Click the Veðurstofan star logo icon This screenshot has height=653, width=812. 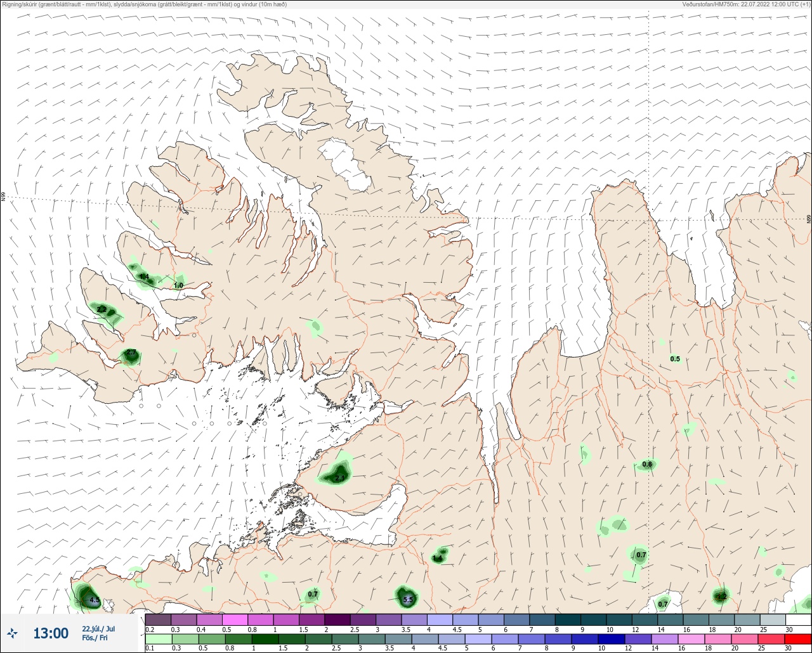13,633
